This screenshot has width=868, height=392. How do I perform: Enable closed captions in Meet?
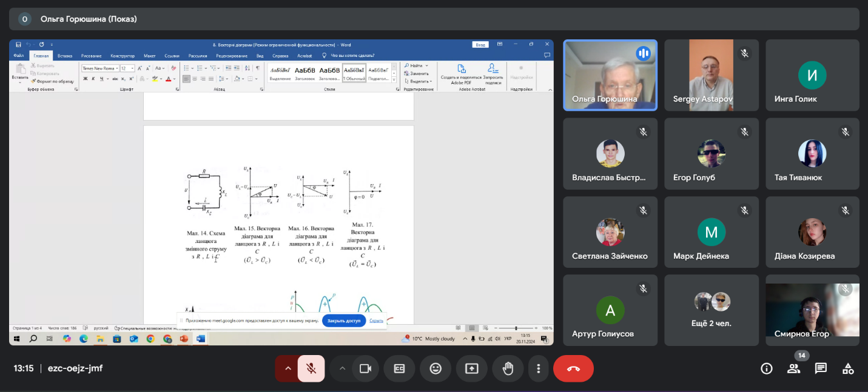click(x=399, y=368)
